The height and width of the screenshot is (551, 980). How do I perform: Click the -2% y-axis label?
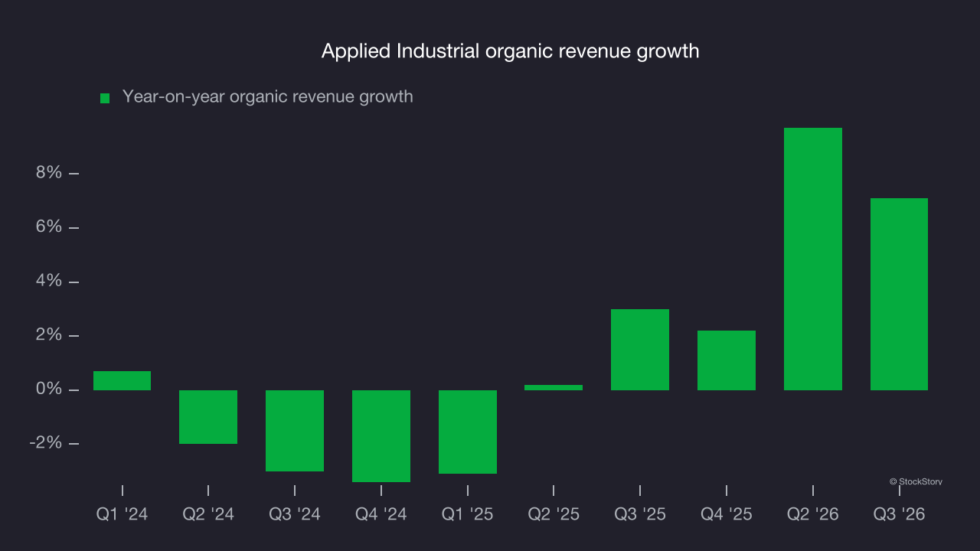[x=45, y=444]
